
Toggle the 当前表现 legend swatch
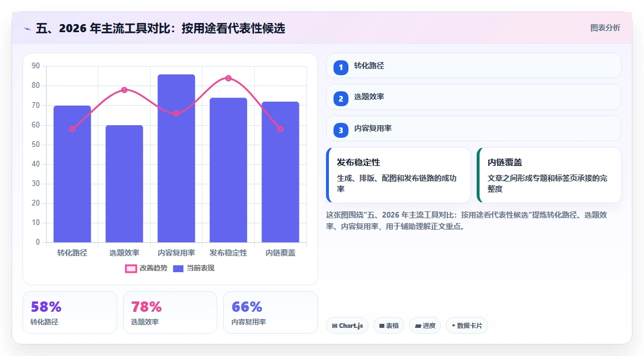(178, 269)
